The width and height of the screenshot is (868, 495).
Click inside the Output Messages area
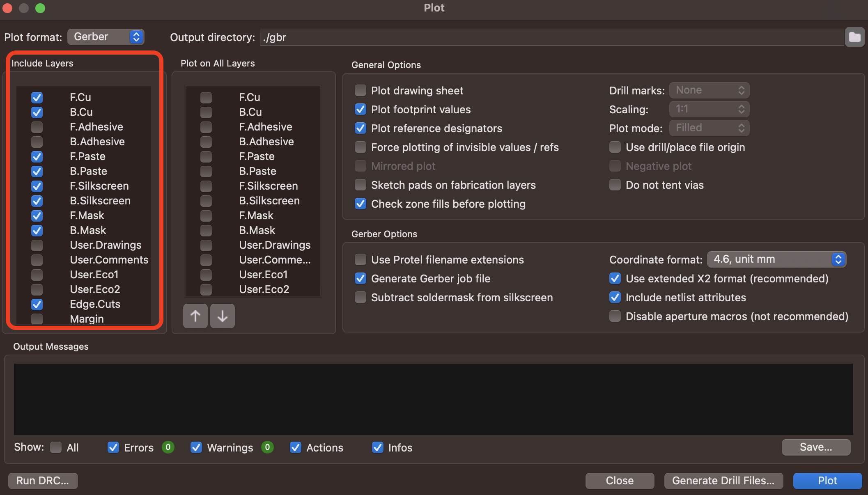[x=433, y=399]
